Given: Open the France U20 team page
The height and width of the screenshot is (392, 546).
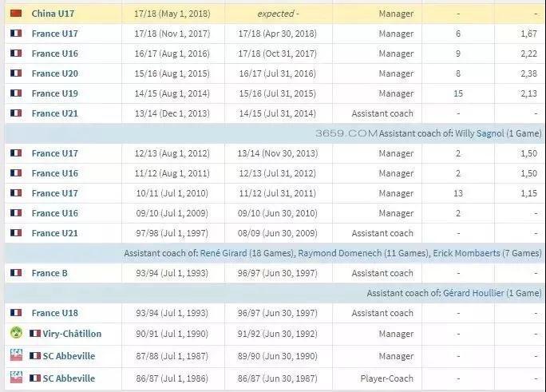Looking at the screenshot, I should click(55, 73).
